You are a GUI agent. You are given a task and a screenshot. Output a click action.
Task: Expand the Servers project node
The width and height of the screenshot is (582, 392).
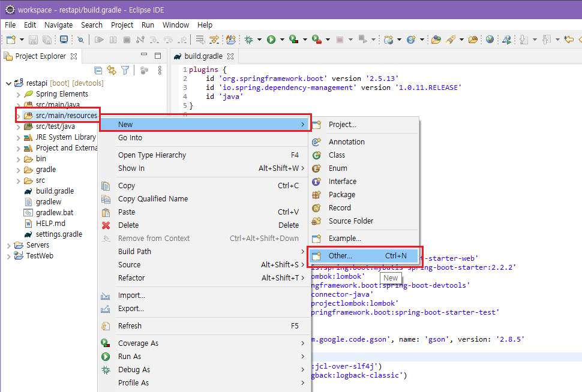click(8, 246)
